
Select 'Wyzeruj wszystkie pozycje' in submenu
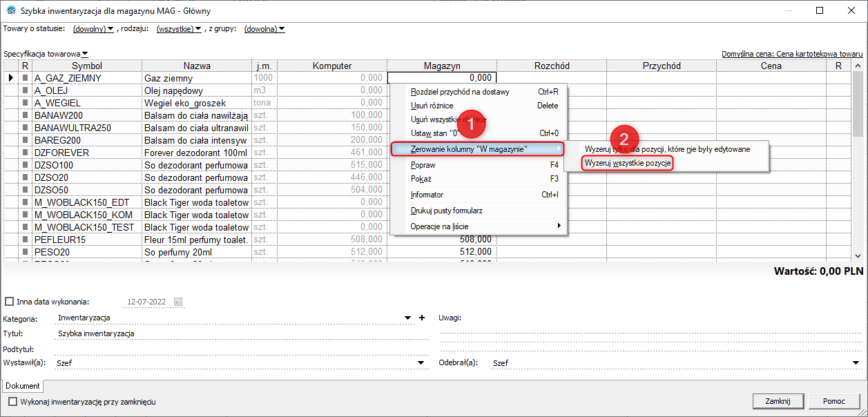[x=627, y=163]
